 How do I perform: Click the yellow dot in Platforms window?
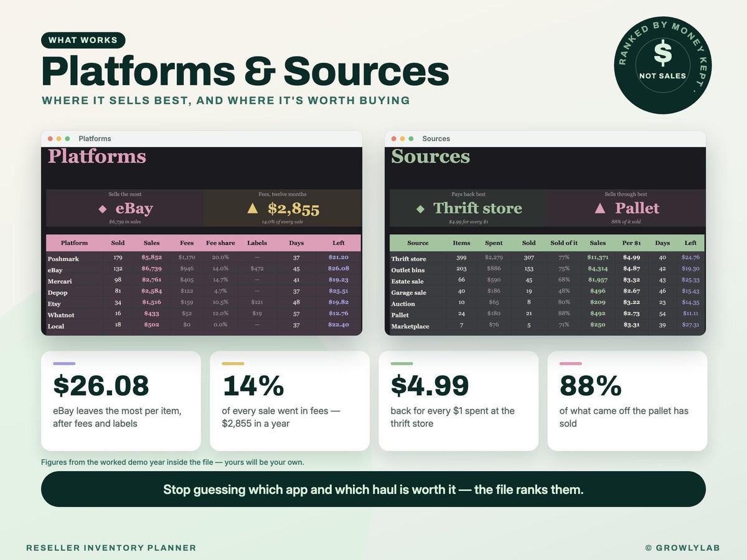click(x=59, y=139)
